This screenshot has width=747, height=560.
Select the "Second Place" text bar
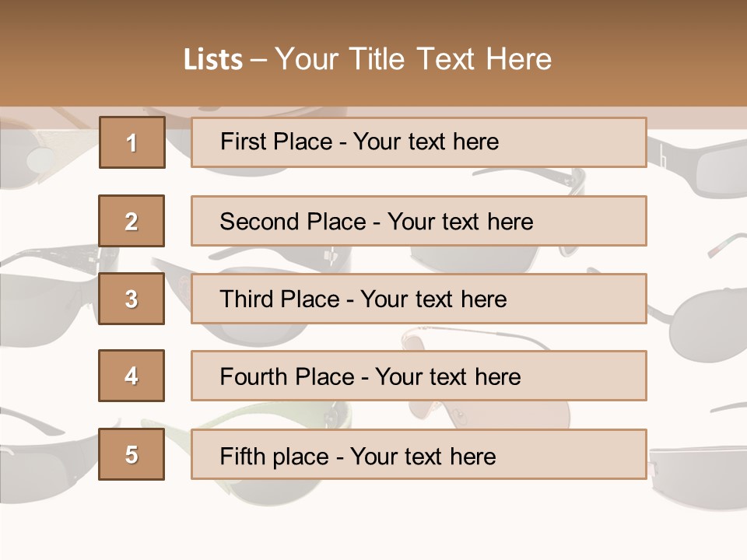pos(419,221)
